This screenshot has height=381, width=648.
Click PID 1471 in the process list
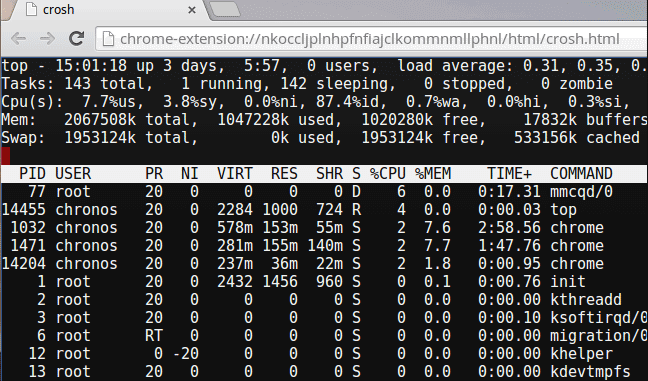[28, 246]
